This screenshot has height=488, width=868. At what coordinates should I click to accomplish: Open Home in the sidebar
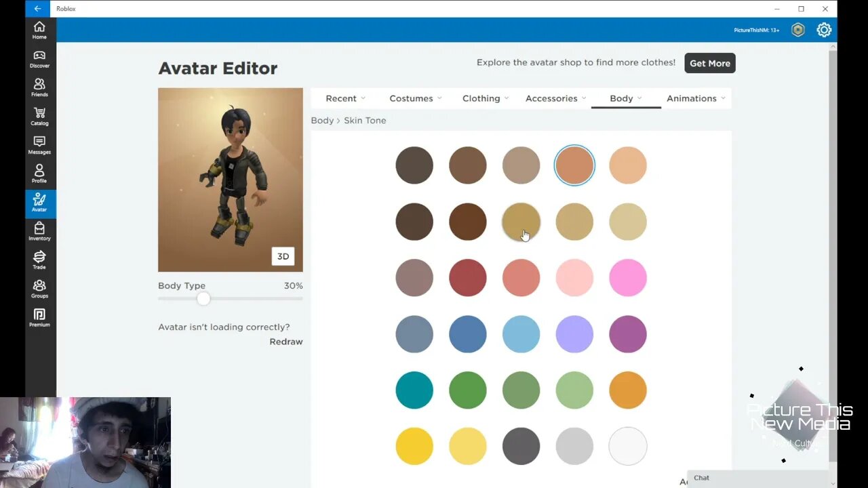[39, 30]
